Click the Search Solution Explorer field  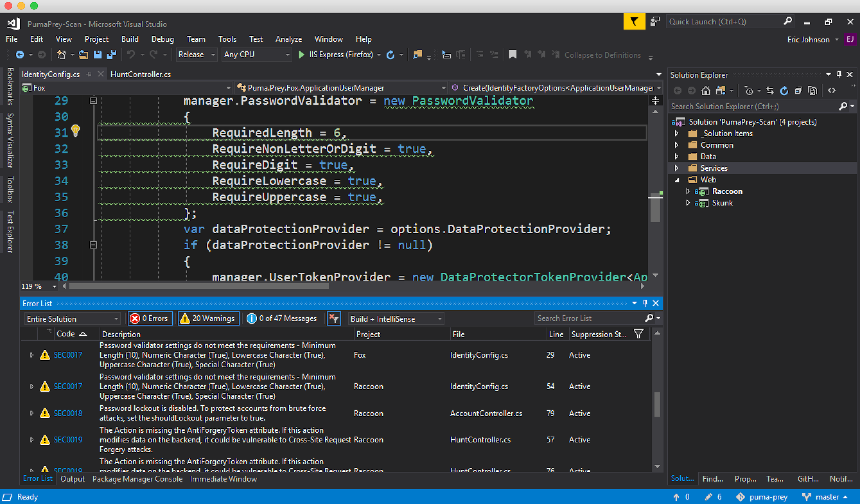754,106
